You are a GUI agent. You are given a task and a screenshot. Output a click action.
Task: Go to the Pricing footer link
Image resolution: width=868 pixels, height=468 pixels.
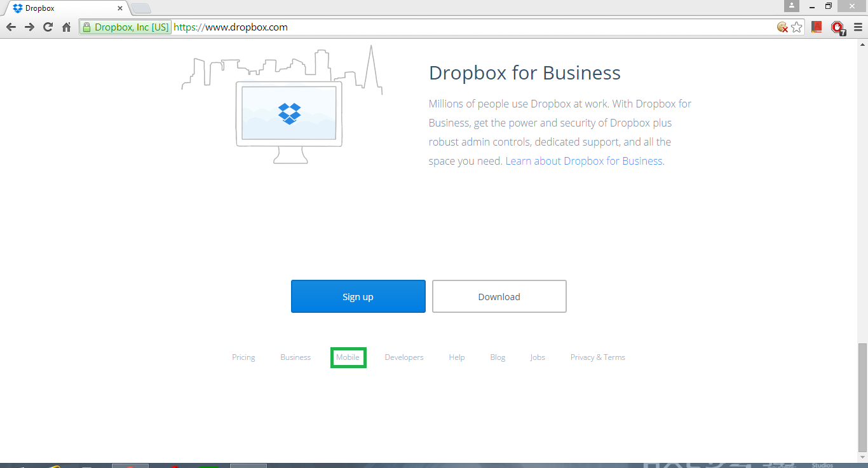coord(243,357)
